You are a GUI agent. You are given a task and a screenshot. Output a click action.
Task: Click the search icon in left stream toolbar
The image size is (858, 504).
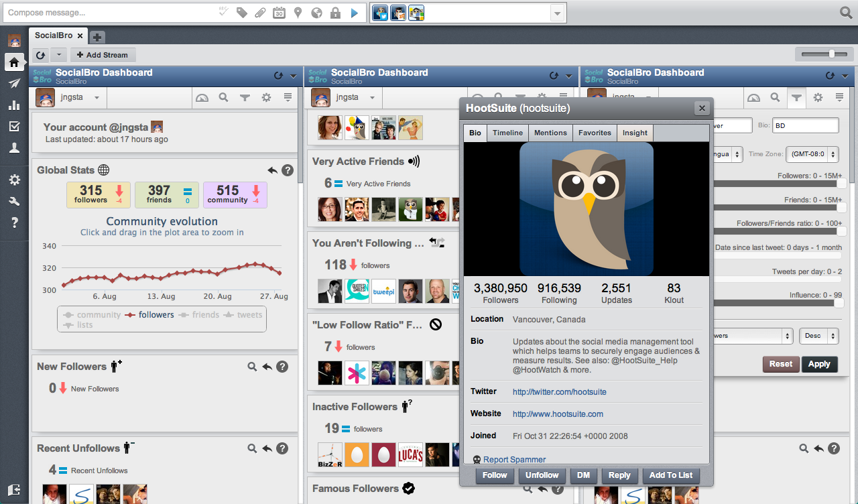click(224, 98)
